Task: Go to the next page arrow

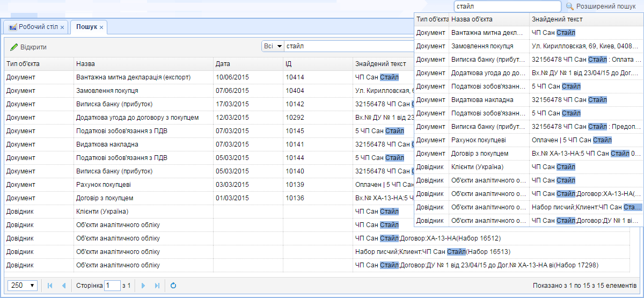Action: (x=143, y=286)
